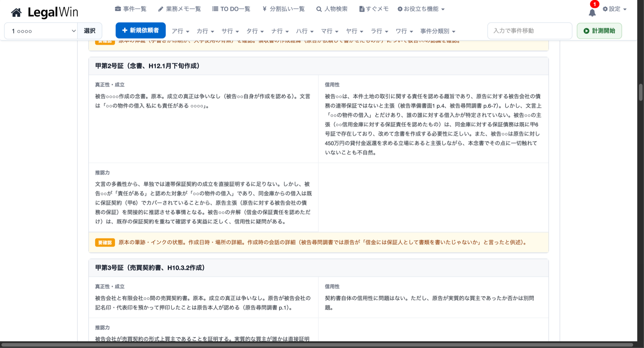Open 設定 settings dropdown
Viewport: 644px width, 348px height.
[614, 9]
